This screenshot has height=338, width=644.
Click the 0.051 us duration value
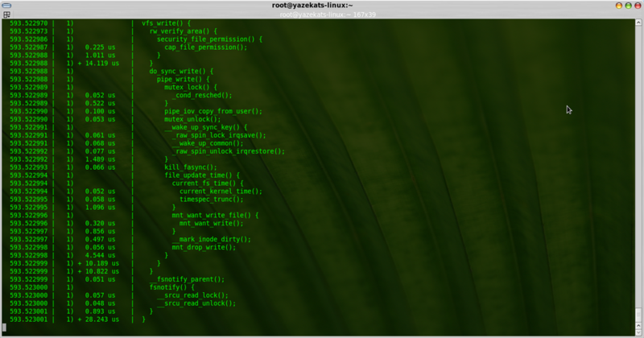pos(100,280)
